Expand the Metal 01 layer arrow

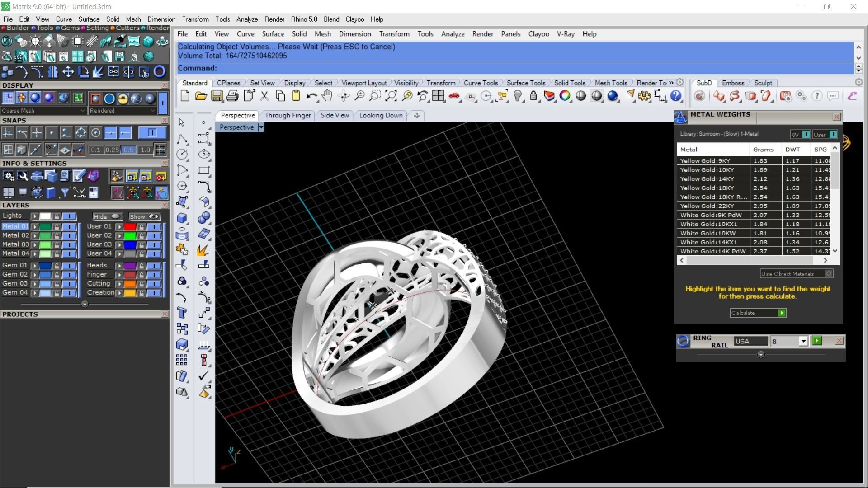(x=35, y=227)
